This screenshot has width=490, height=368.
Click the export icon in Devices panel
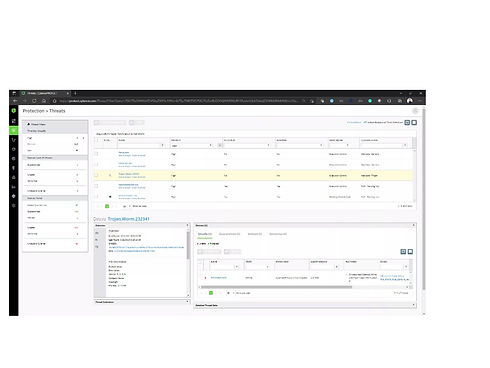pyautogui.click(x=403, y=252)
